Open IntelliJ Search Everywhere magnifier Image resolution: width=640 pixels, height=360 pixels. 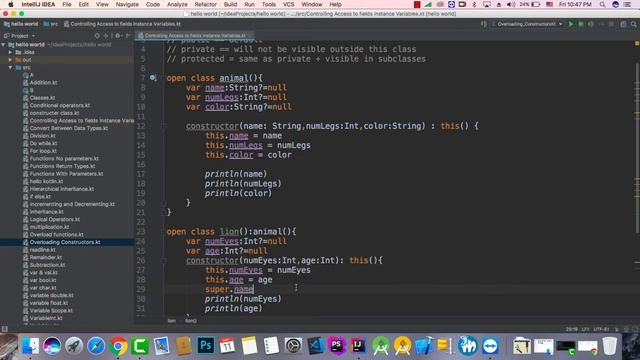click(633, 24)
